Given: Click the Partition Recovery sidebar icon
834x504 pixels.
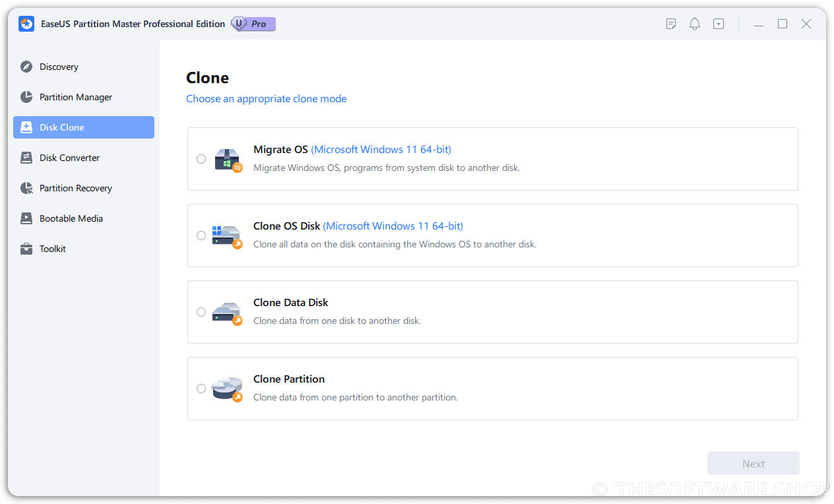Looking at the screenshot, I should pyautogui.click(x=26, y=188).
